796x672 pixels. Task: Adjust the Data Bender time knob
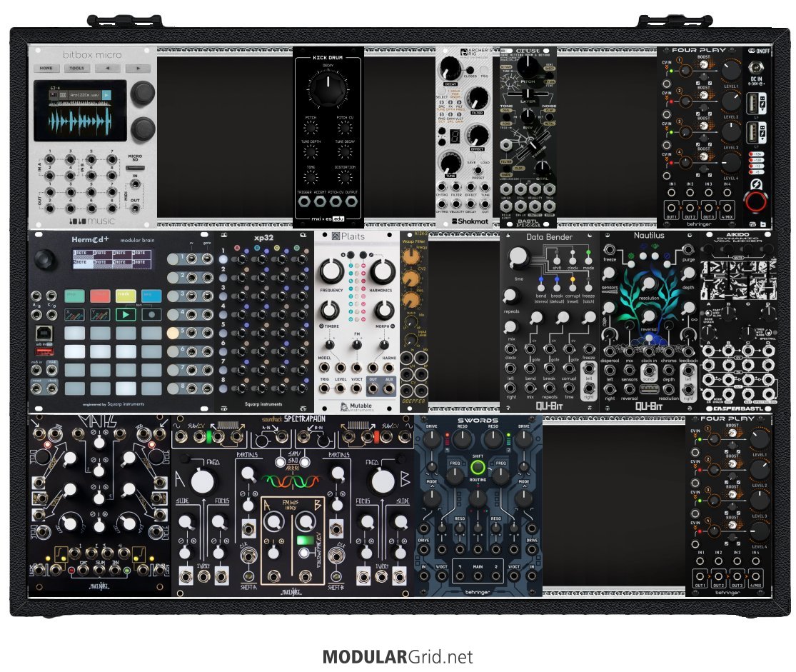[518, 258]
